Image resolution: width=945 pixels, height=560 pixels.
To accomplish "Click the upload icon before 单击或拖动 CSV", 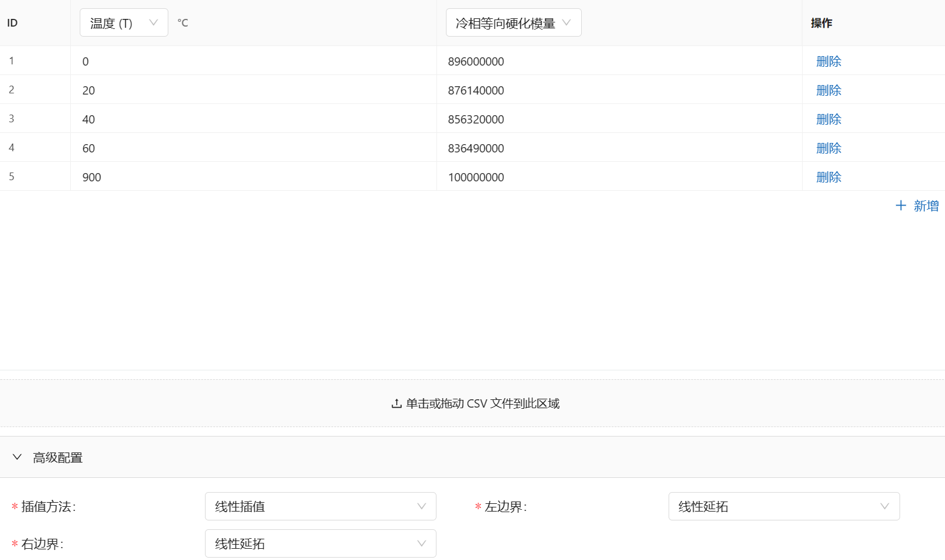I will pos(396,403).
